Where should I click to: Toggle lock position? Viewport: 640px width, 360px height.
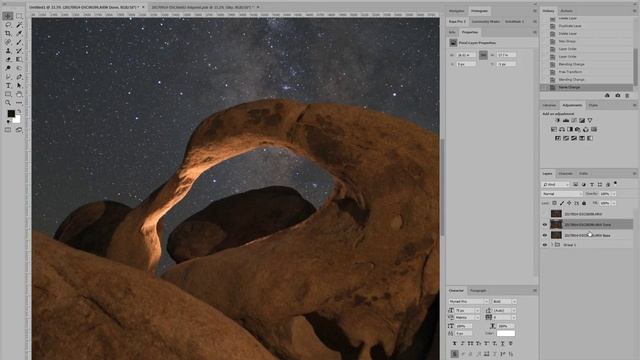pos(569,203)
